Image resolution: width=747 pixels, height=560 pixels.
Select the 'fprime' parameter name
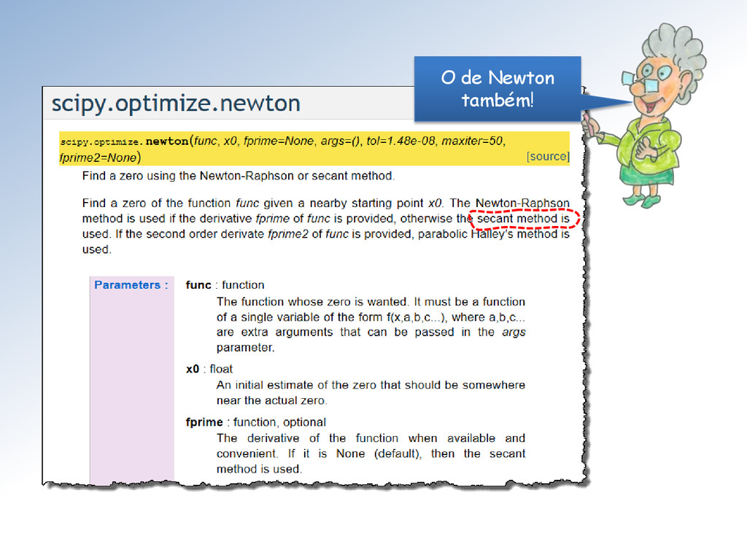pos(204,422)
